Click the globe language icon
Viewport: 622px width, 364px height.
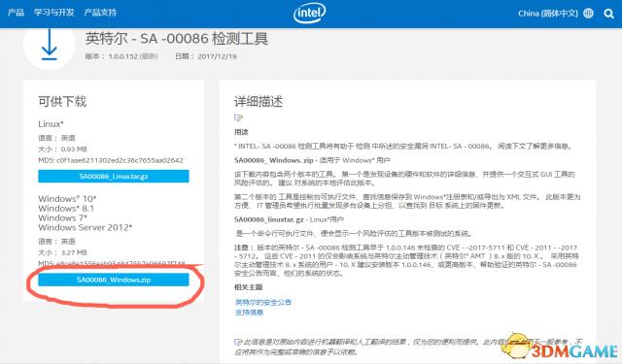(589, 13)
